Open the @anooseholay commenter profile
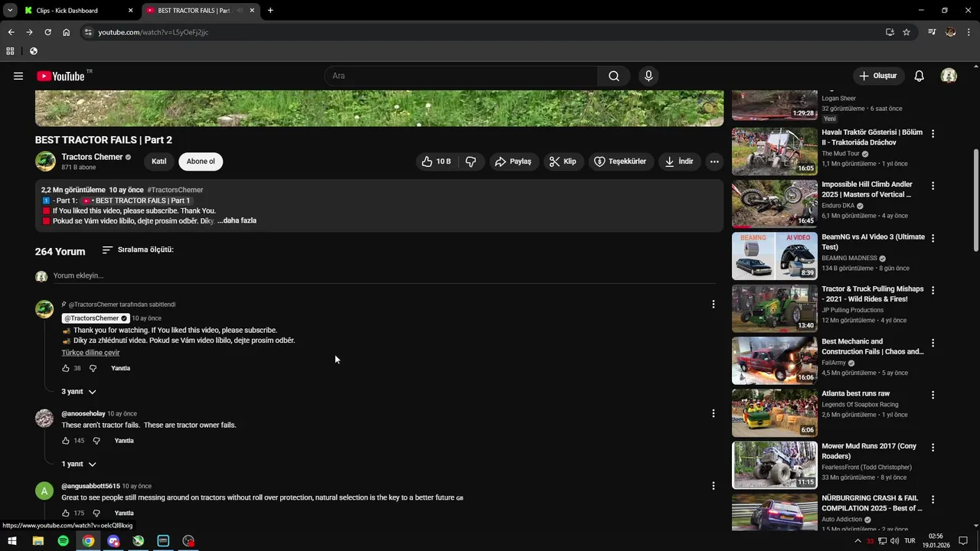 pyautogui.click(x=83, y=413)
